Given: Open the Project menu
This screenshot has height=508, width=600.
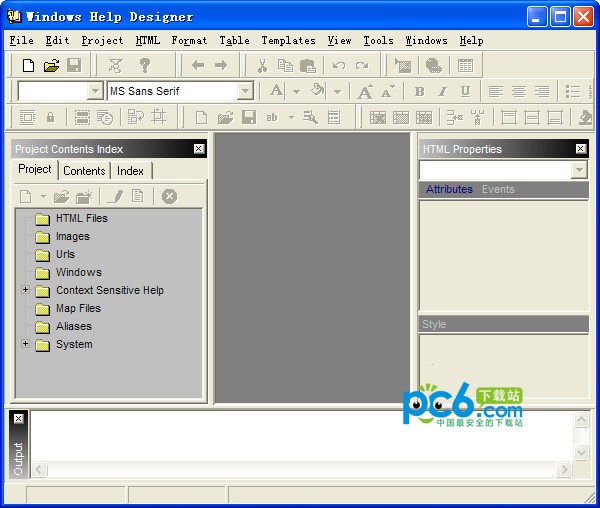Looking at the screenshot, I should [102, 41].
